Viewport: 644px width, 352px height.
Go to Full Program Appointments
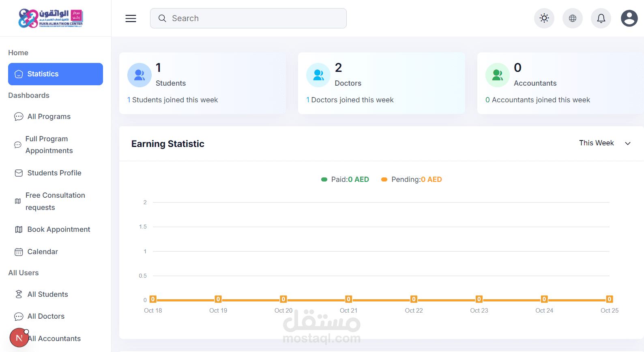(x=49, y=145)
